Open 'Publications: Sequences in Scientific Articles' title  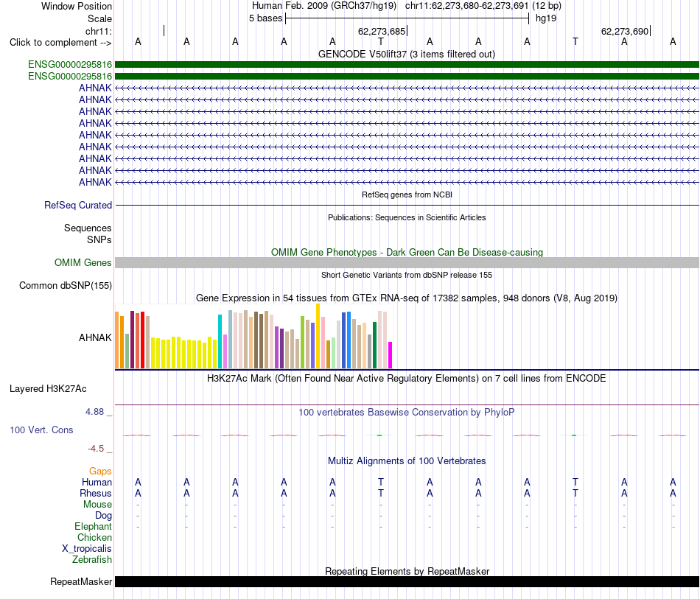point(407,217)
